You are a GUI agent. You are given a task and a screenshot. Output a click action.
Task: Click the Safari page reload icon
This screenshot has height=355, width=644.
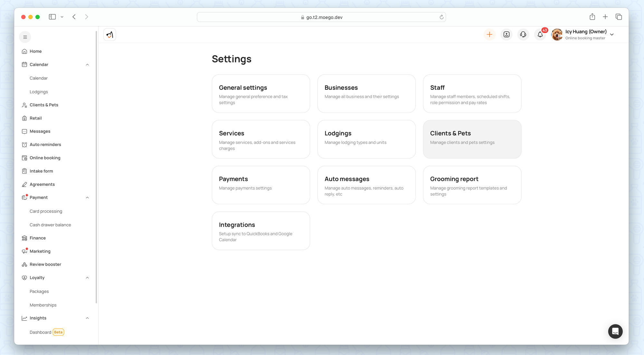[441, 17]
